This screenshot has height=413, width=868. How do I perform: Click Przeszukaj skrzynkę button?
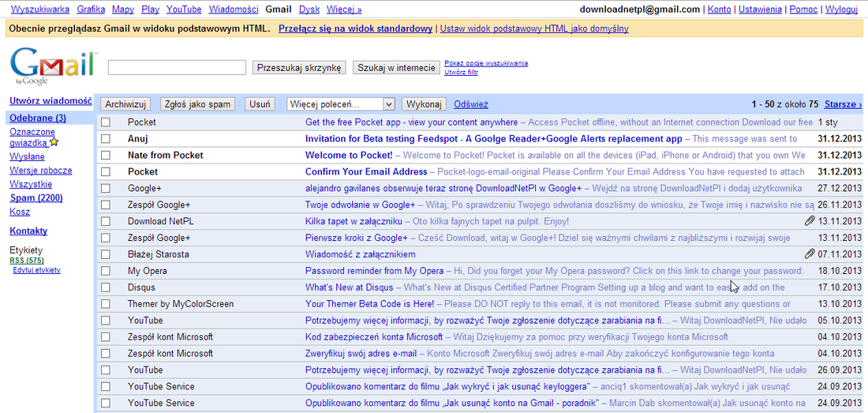tap(300, 68)
